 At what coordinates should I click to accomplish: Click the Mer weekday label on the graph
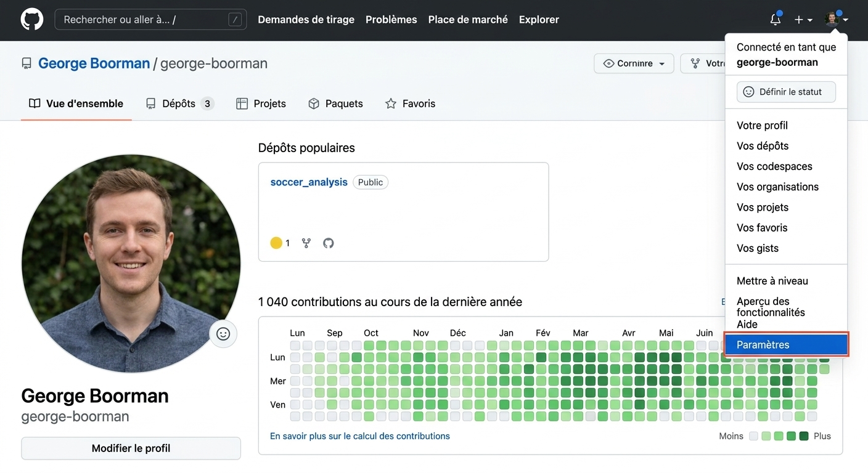point(278,381)
